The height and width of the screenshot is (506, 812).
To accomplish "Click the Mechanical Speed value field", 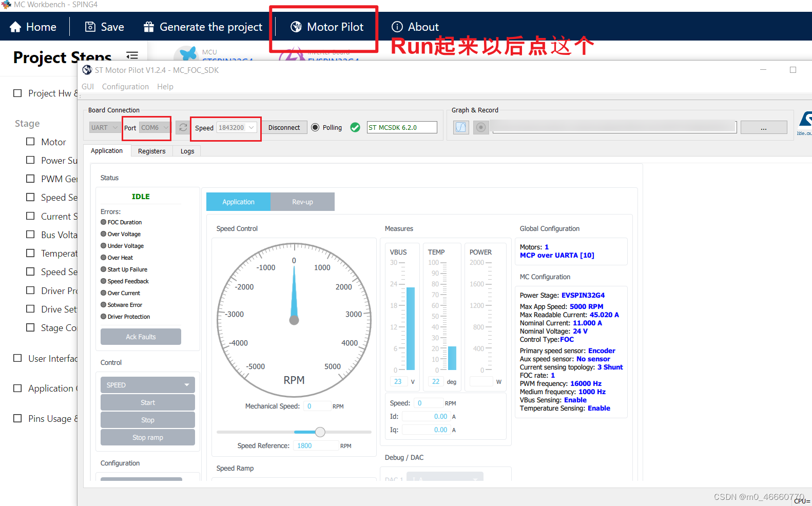I will [317, 406].
